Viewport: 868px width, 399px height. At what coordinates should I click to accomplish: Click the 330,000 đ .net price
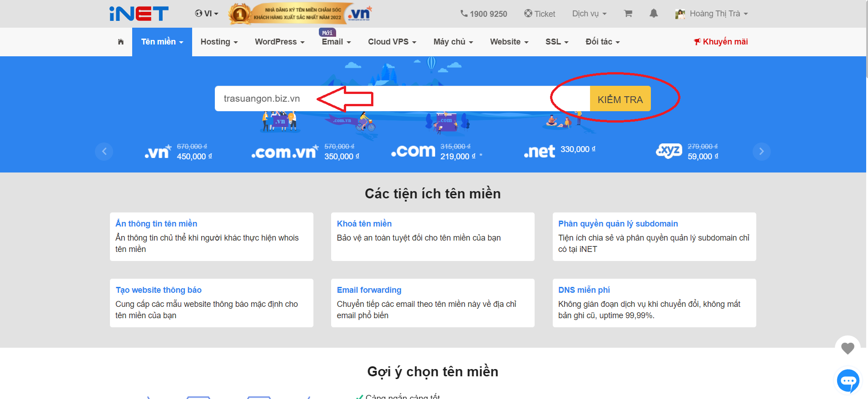click(x=578, y=149)
